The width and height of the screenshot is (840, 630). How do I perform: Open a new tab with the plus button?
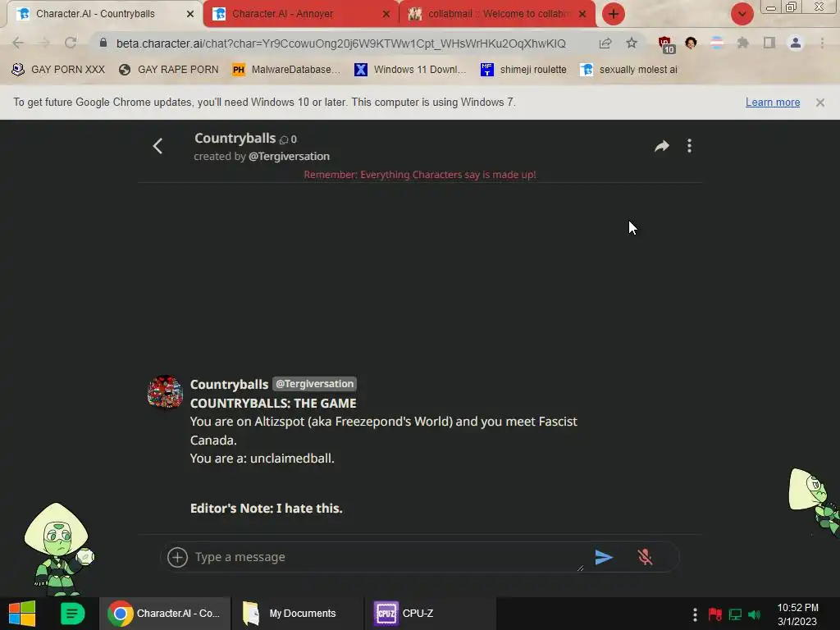tap(614, 14)
